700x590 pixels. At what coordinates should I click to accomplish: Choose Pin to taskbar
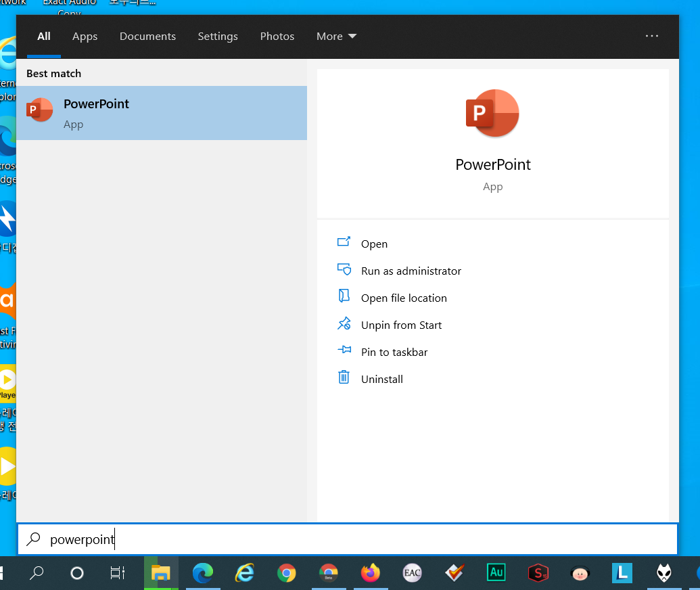(394, 353)
